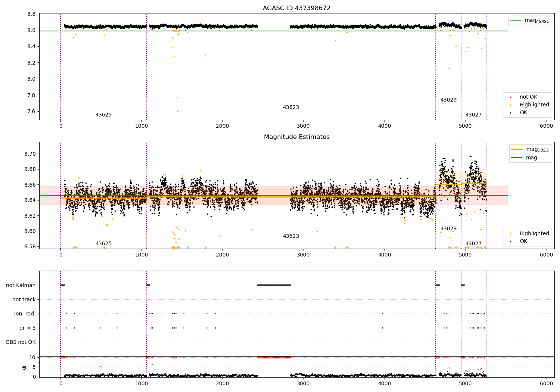
Task: Click OBSID label 43027 in Magnitude Estimates plot
Action: click(x=473, y=244)
